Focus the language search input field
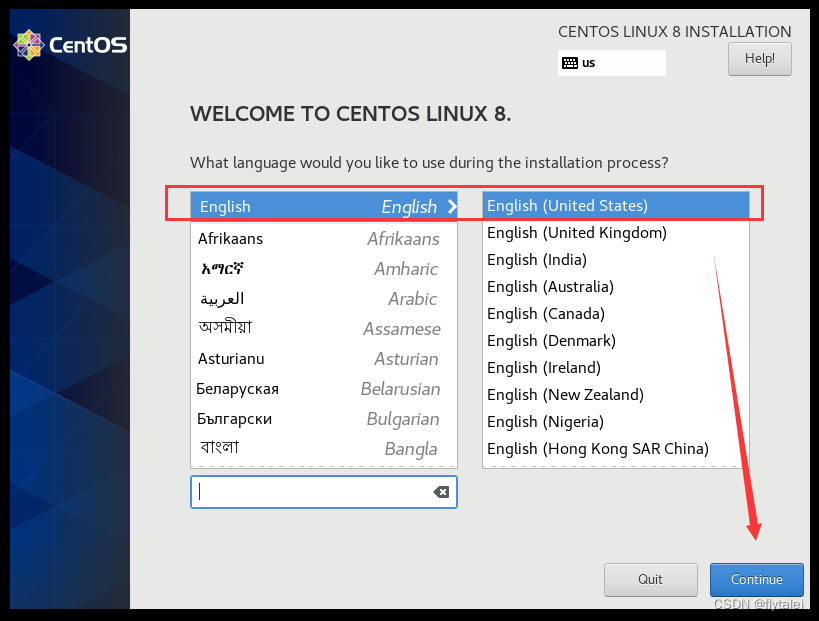This screenshot has height=621, width=819. [x=324, y=492]
